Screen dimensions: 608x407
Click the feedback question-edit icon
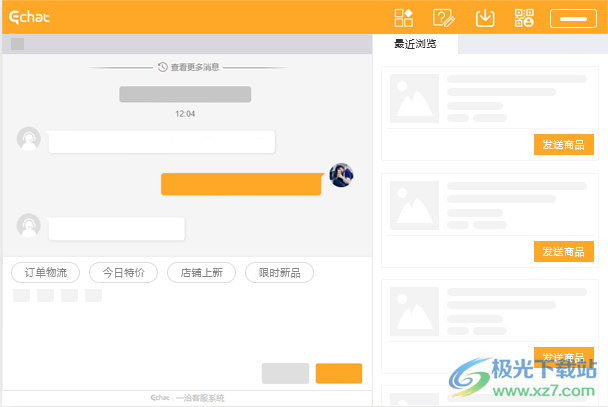pyautogui.click(x=444, y=18)
